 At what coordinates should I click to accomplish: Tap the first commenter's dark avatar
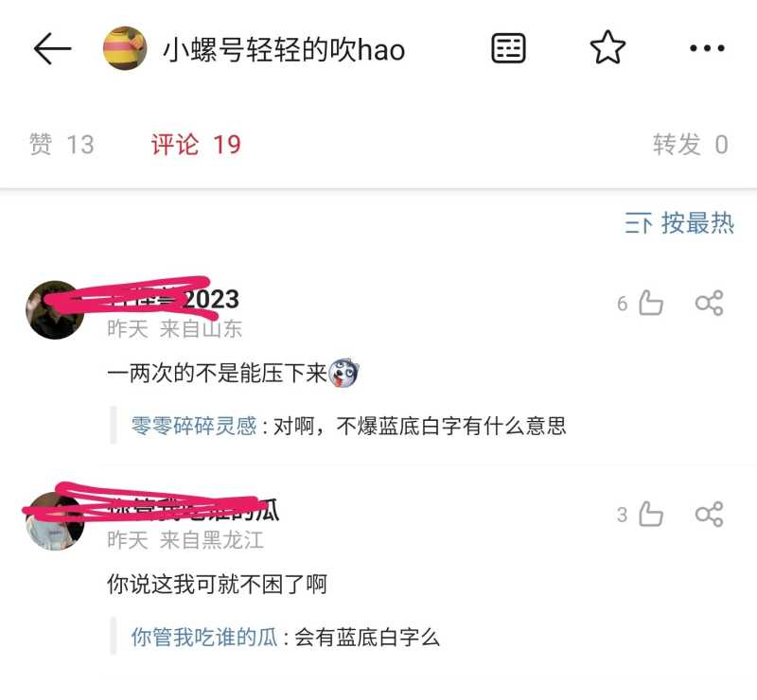[x=55, y=310]
